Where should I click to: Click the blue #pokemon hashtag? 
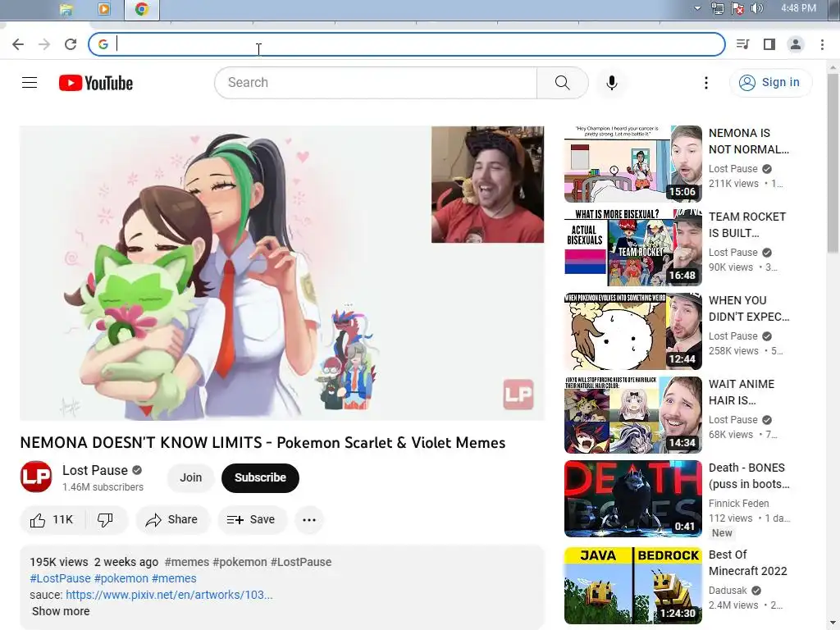(121, 578)
